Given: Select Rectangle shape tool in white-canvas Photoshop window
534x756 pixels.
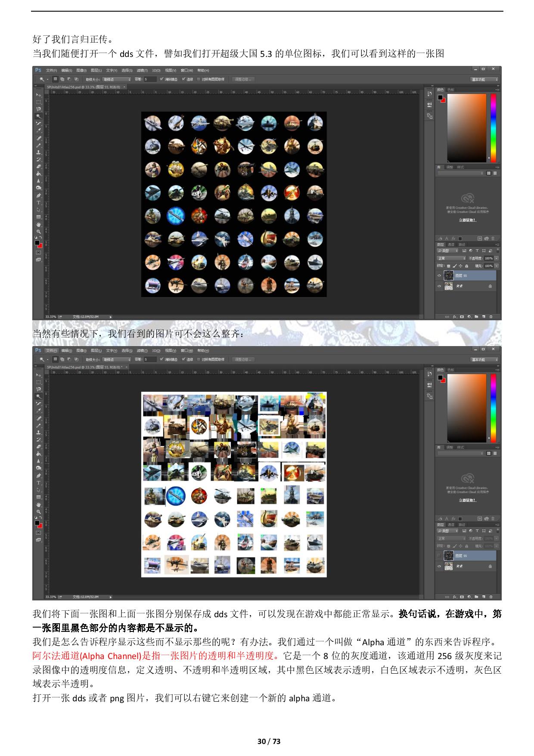Looking at the screenshot, I should point(38,497).
